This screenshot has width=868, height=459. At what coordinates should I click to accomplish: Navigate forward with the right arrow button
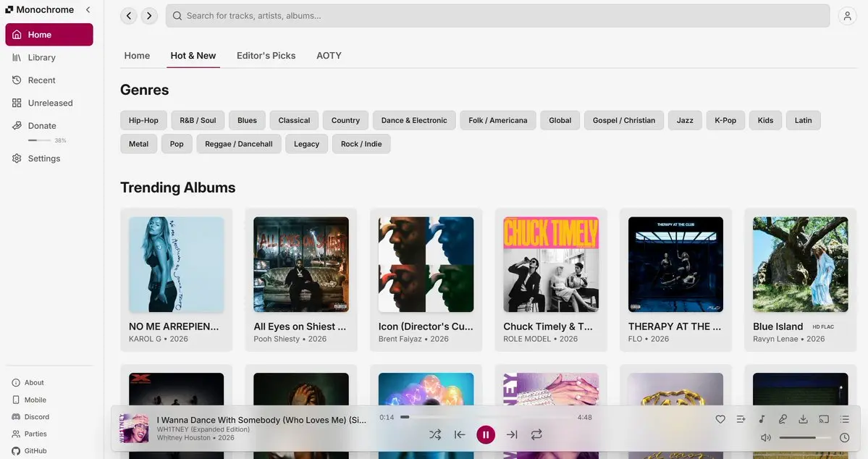pyautogui.click(x=149, y=16)
